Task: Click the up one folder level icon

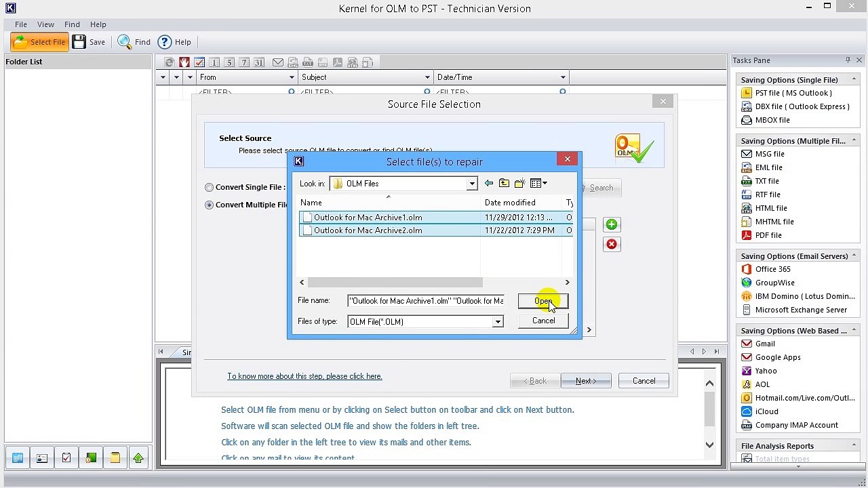Action: 504,183
